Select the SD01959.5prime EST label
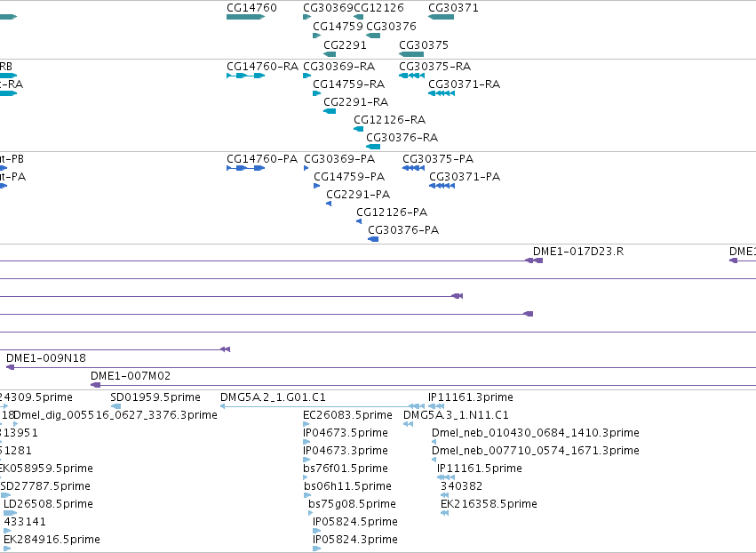Image resolution: width=756 pixels, height=553 pixels. [x=155, y=397]
